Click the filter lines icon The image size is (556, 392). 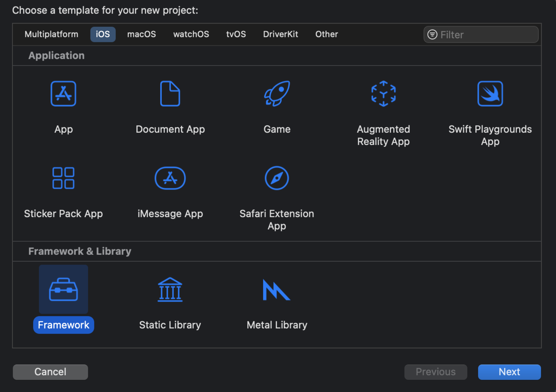pos(432,34)
